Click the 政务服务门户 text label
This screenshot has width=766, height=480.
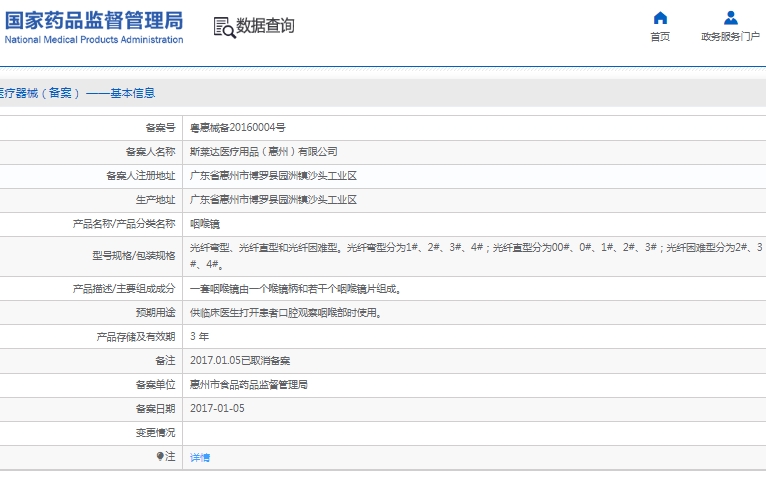(730, 37)
